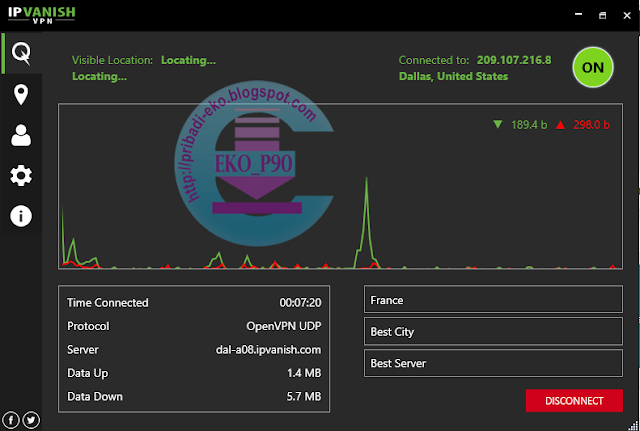This screenshot has width=640, height=431.
Task: Open the Quick Connect sidebar tab
Action: point(21,53)
